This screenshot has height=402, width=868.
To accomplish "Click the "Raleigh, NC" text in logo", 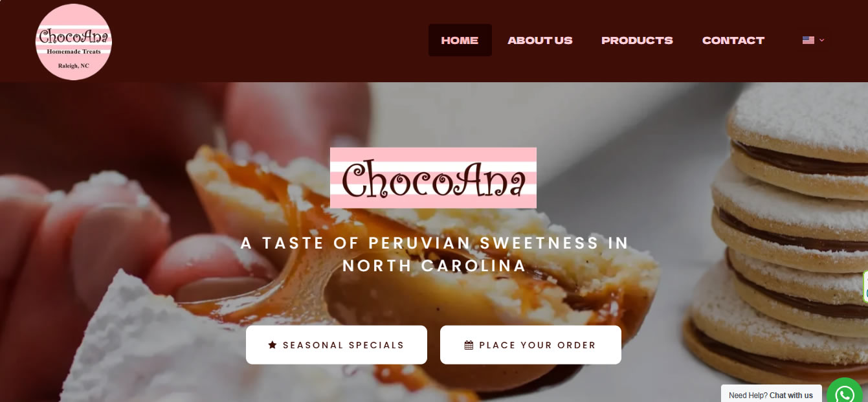I will coord(73,66).
